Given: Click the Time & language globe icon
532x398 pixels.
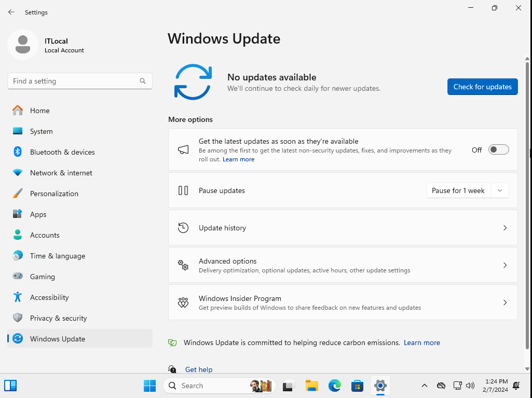Looking at the screenshot, I should (18, 255).
